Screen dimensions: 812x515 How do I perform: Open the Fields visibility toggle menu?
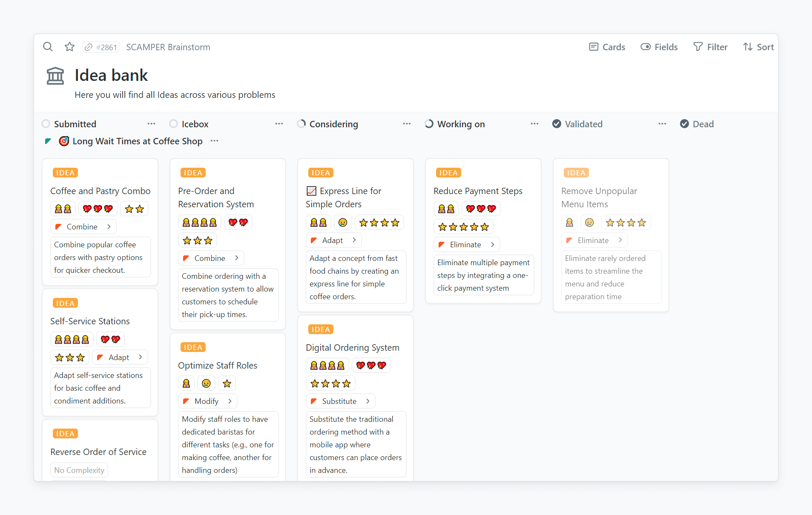click(659, 47)
